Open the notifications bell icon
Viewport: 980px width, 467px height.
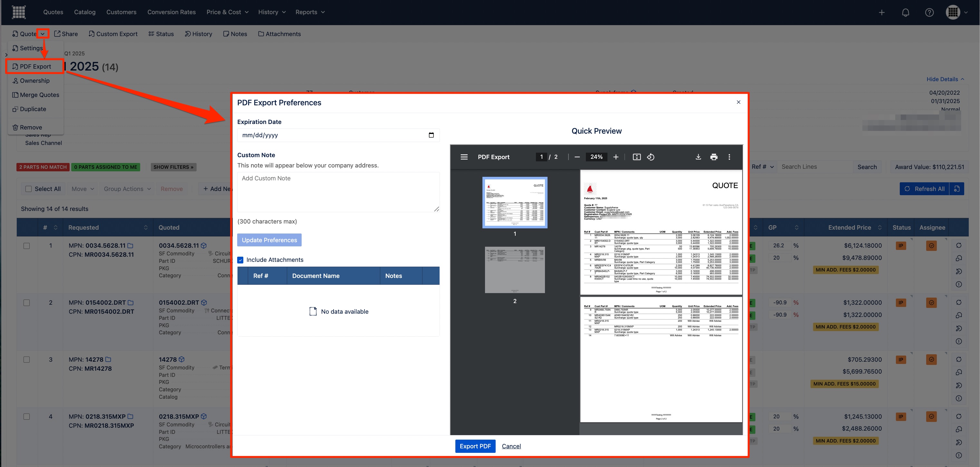click(x=906, y=13)
